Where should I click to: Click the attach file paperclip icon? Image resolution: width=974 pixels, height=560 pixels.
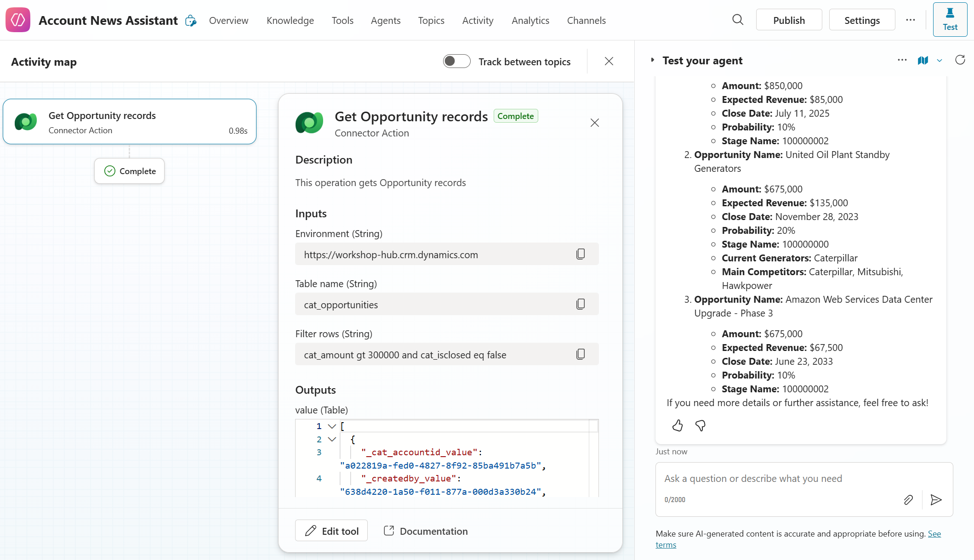coord(908,500)
